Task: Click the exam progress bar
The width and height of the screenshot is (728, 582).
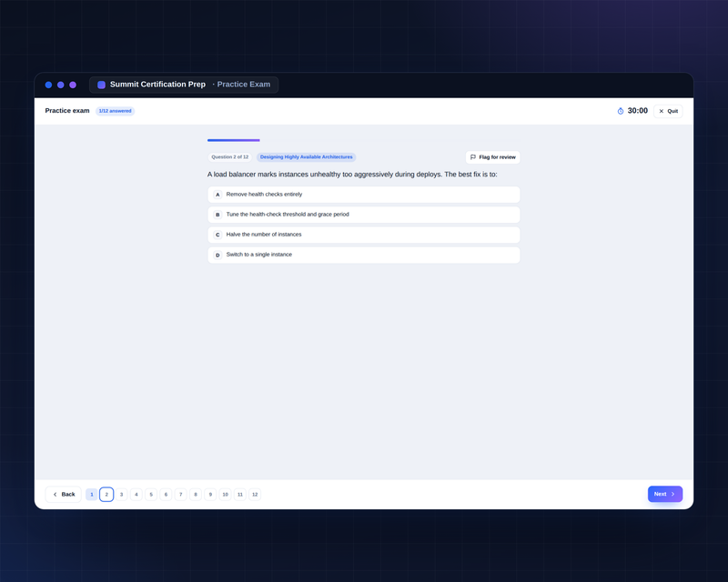Action: 363,140
